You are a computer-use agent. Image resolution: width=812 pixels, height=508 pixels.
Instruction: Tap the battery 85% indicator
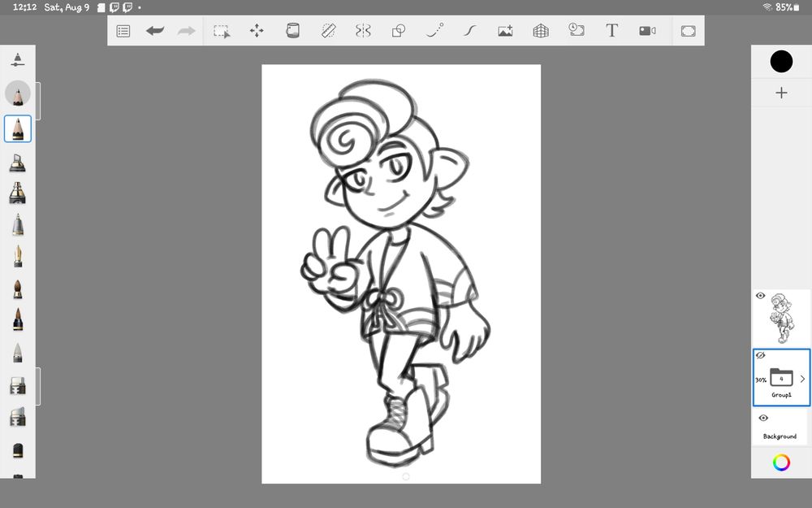pos(788,7)
